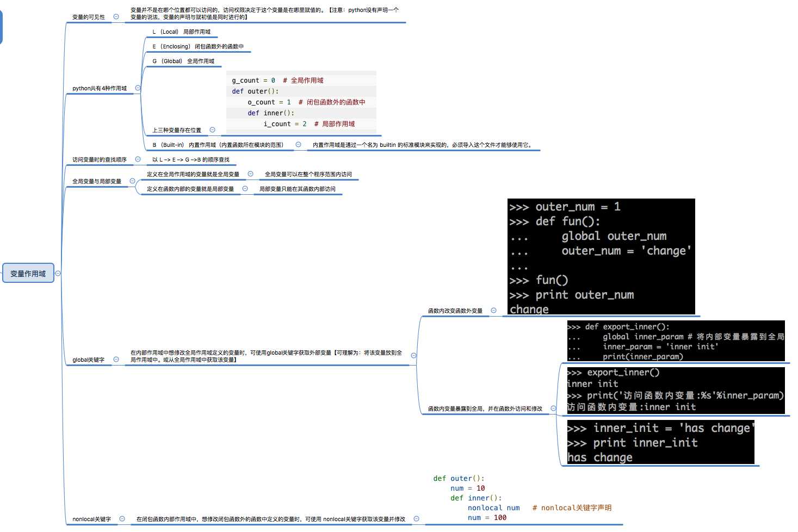Click the def export_inner() terminal screenshot
The height and width of the screenshot is (532, 798).
point(676,341)
